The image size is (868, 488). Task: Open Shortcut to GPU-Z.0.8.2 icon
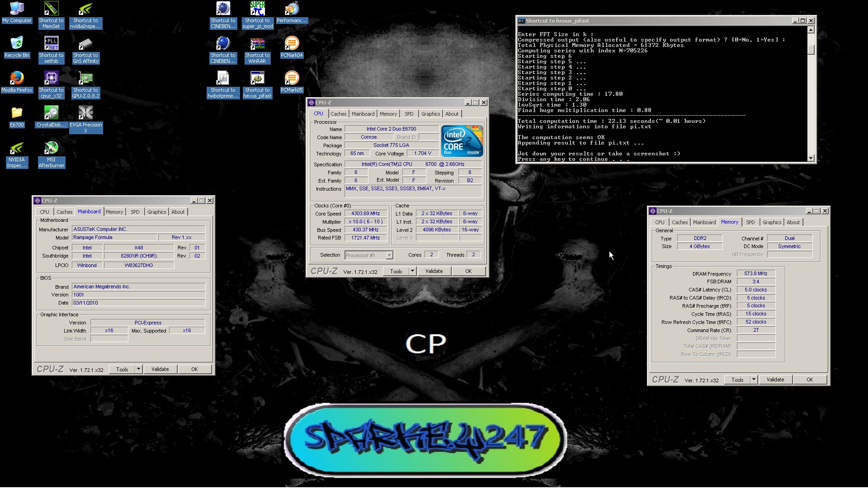[x=85, y=84]
